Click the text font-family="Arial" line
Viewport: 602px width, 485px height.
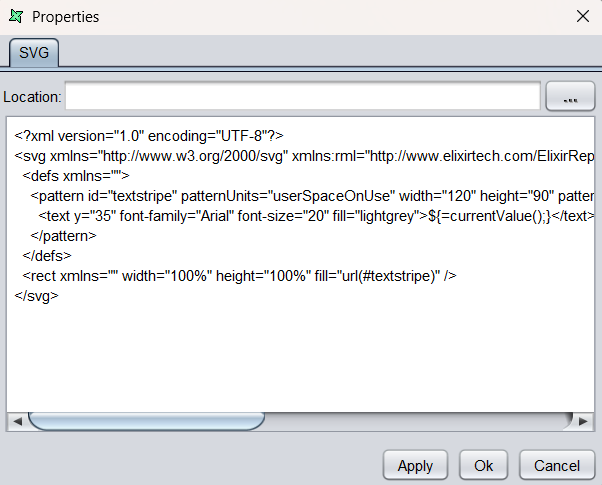click(x=316, y=216)
